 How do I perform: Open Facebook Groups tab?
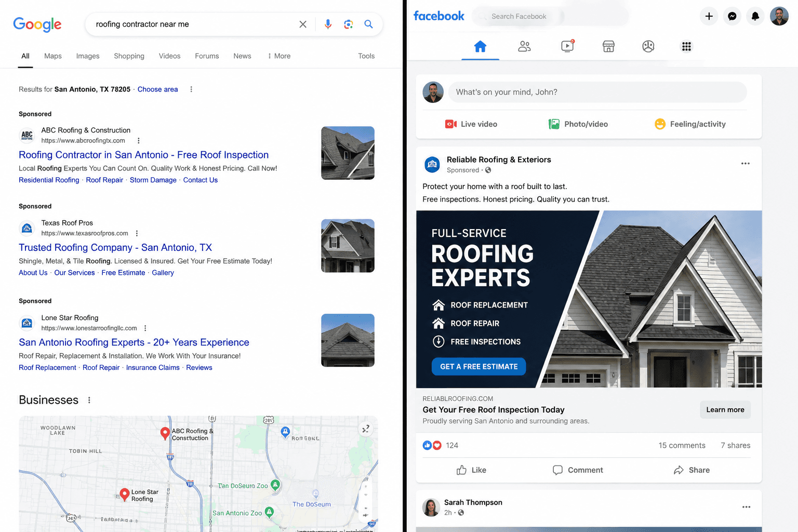click(x=648, y=47)
